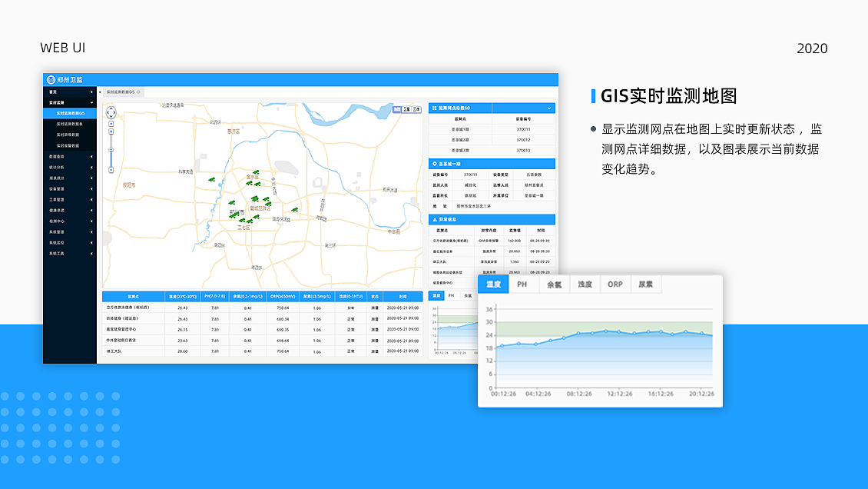Viewport: 868px width, 489px height.
Task: Select the small 温度 tab under the anomaly table
Action: click(x=437, y=296)
